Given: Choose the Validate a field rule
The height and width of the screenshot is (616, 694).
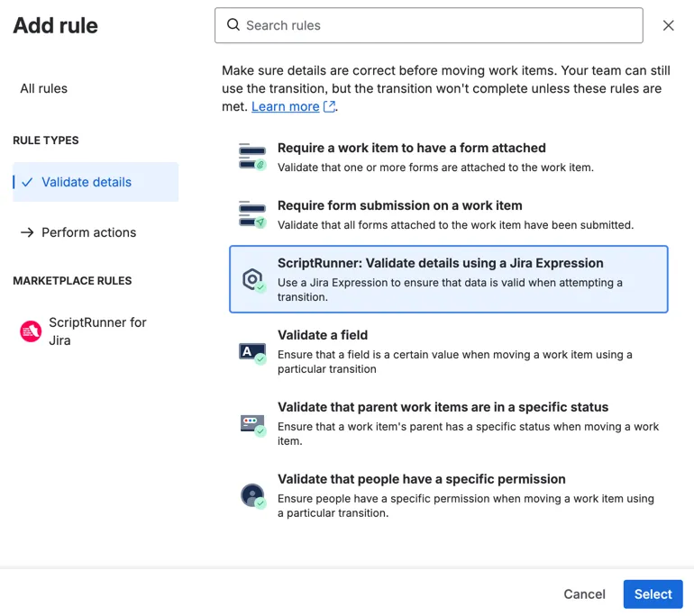Looking at the screenshot, I should tap(448, 351).
